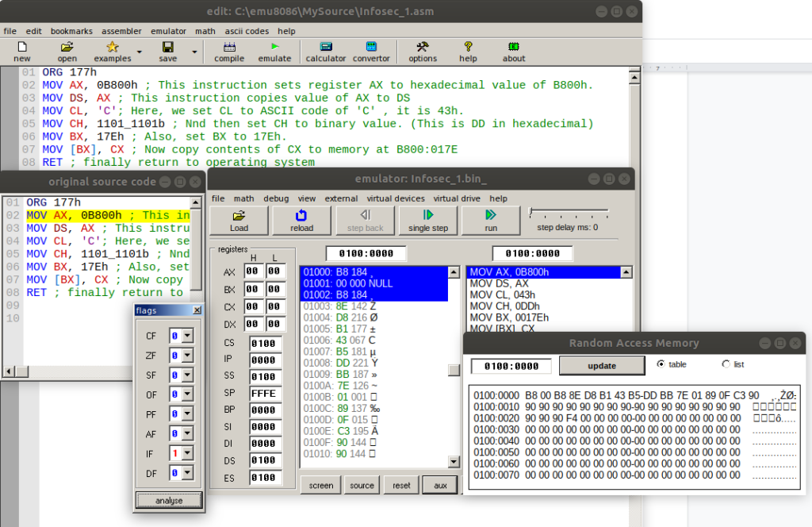This screenshot has height=527, width=812.
Task: Open the assembler menu
Action: click(121, 31)
